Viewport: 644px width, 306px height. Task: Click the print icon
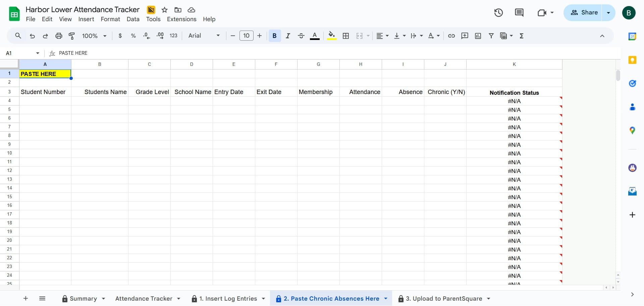click(59, 36)
